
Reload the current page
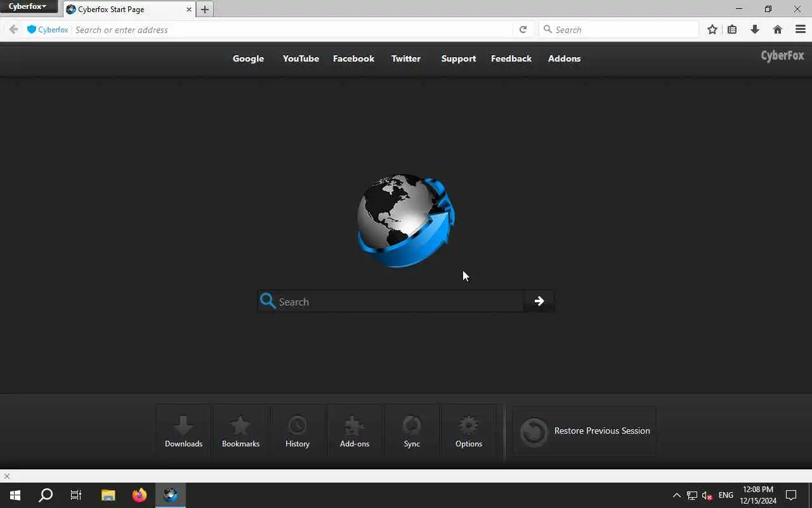(x=523, y=29)
